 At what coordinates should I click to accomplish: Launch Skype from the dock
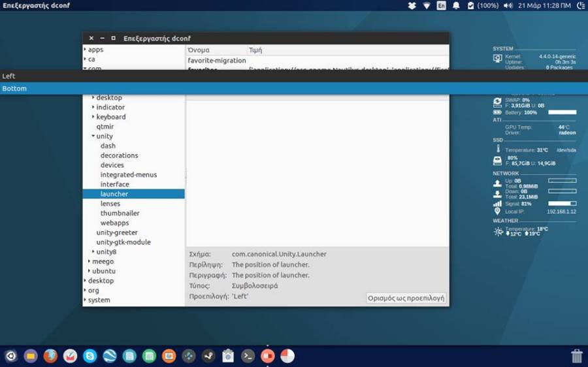coord(90,356)
